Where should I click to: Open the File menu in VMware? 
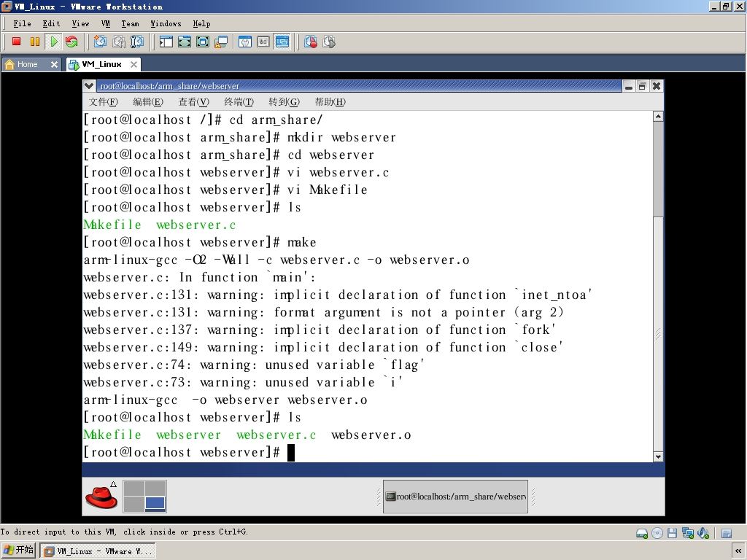(22, 23)
